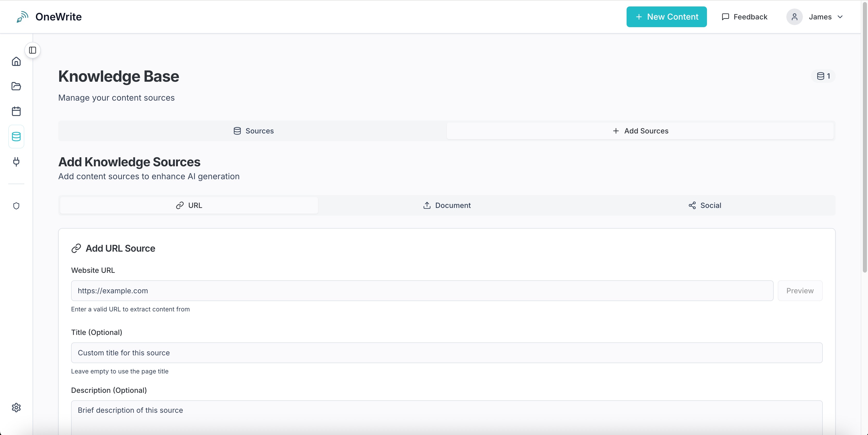This screenshot has width=868, height=435.
Task: Switch to the Document source type
Action: pos(447,205)
